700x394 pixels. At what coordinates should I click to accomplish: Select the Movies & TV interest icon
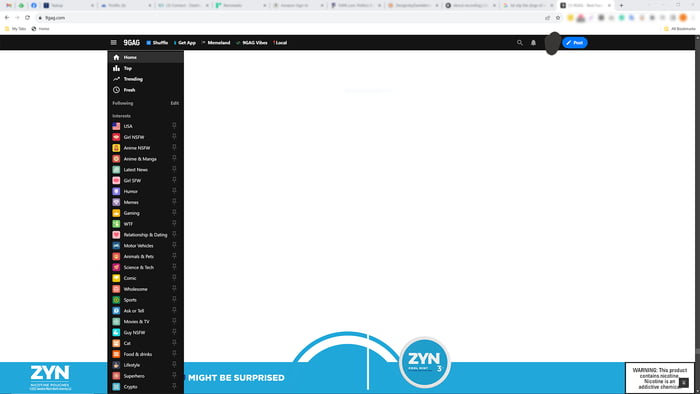(116, 322)
